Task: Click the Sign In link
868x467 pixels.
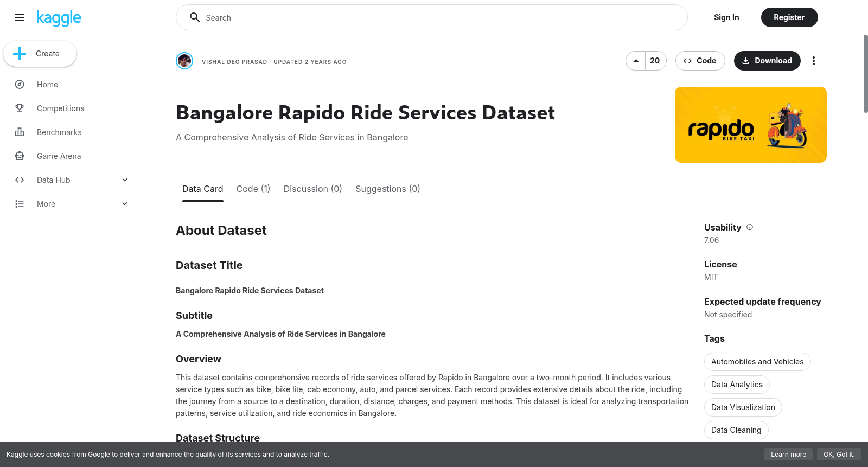Action: pyautogui.click(x=726, y=17)
